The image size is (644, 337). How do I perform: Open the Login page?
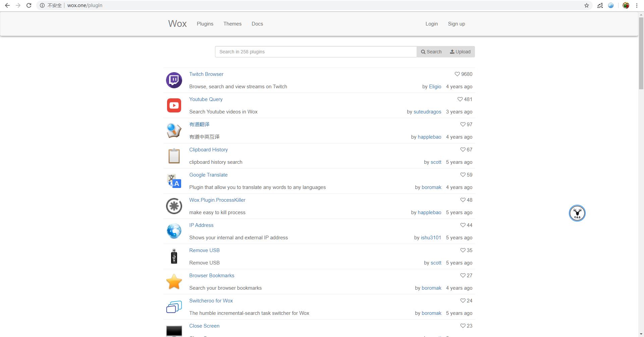432,24
